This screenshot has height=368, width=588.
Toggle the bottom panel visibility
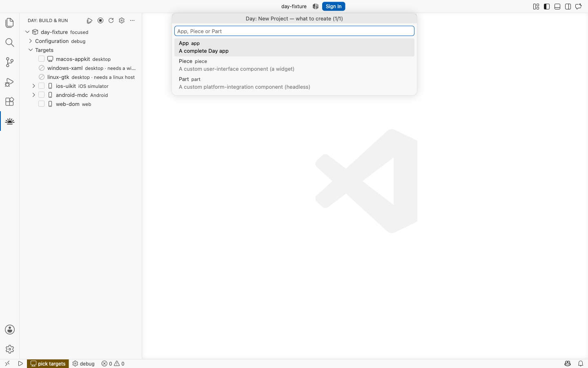click(557, 7)
